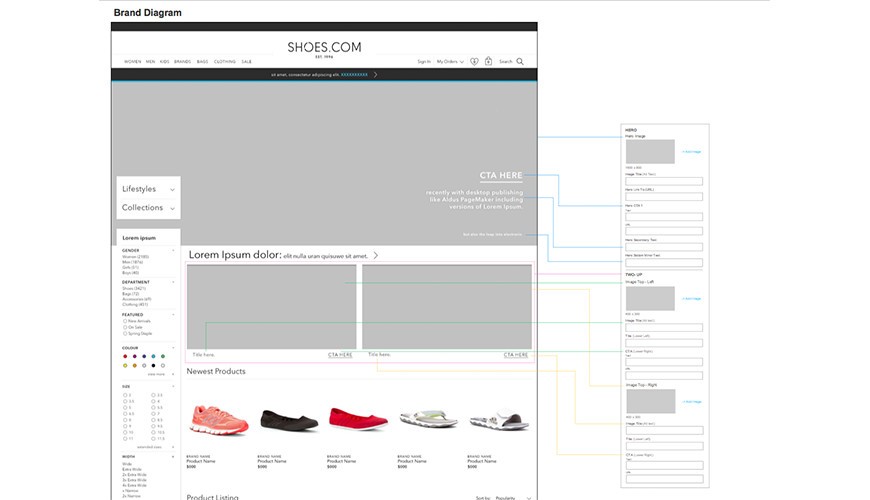Click CTA HERE under right two-up image
Viewport: 870px width, 500px height.
tap(516, 355)
